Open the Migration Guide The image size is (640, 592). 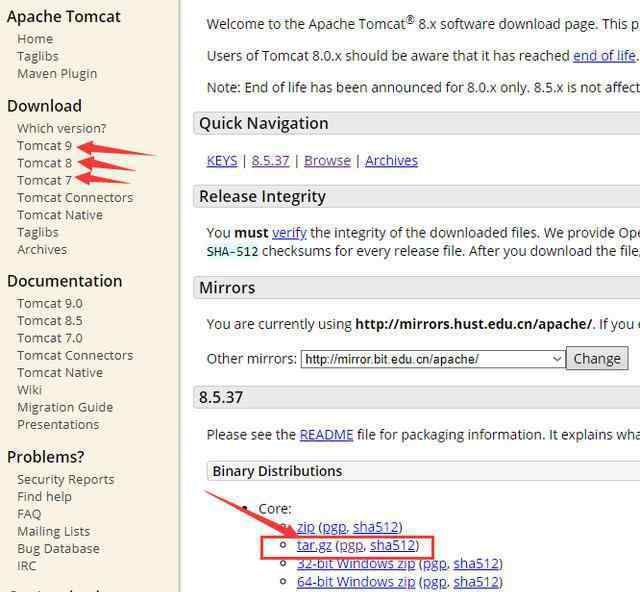coord(65,407)
